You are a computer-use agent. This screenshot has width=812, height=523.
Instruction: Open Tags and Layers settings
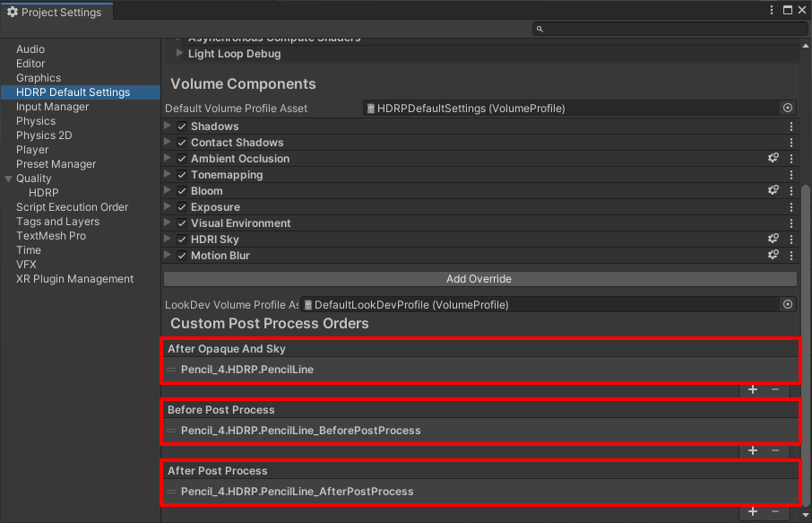[x=57, y=222]
